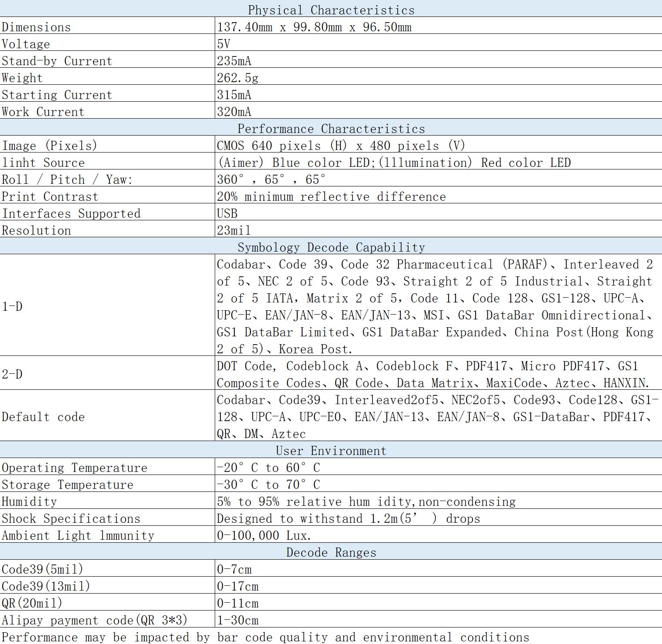This screenshot has height=644, width=662.
Task: Click the Symbology Decode Capability header
Action: point(331,247)
